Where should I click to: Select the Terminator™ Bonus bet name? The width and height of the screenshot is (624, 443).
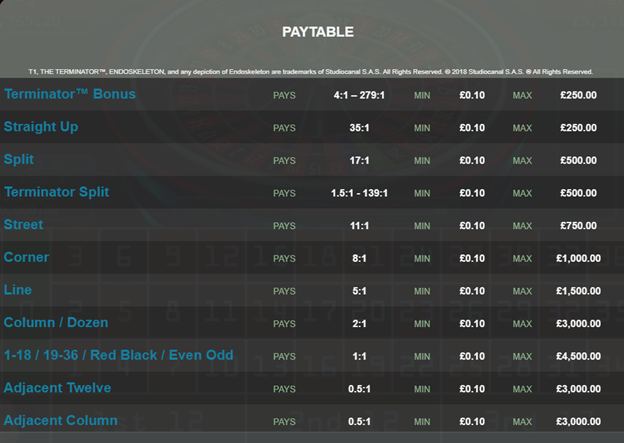[x=70, y=94]
